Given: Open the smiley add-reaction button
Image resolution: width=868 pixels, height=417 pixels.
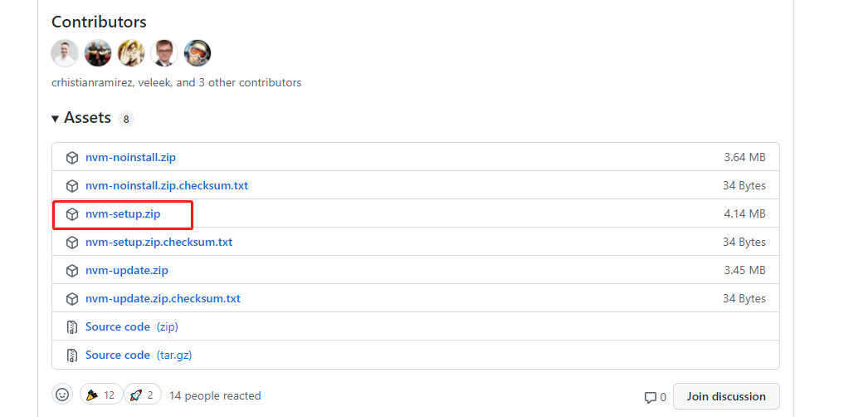Looking at the screenshot, I should pyautogui.click(x=62, y=395).
